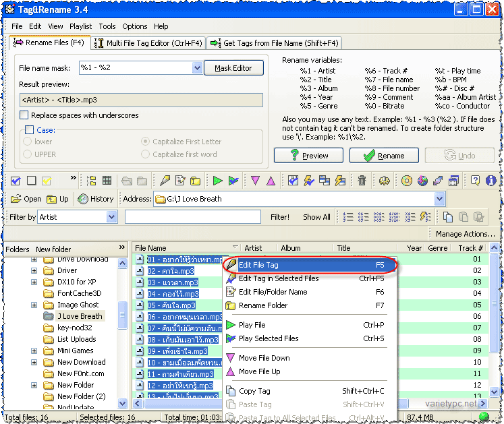This screenshot has height=424, width=504.
Task: Open the Playlist menu
Action: (x=81, y=26)
